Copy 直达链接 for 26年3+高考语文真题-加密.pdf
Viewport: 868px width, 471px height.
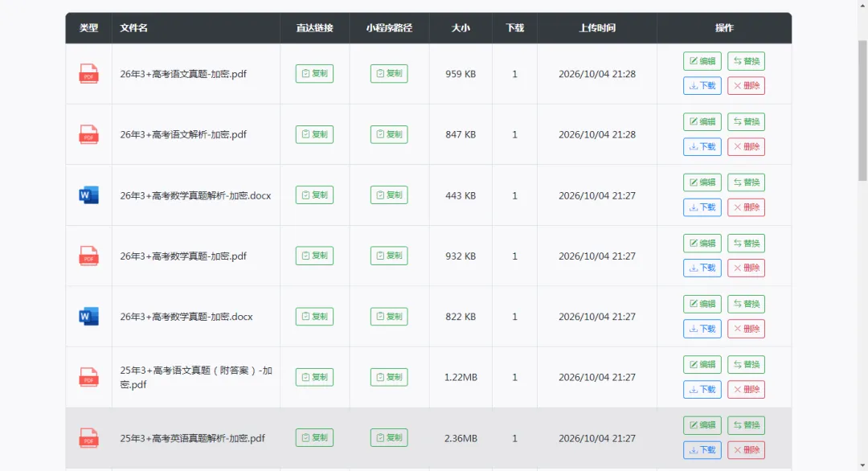point(314,74)
